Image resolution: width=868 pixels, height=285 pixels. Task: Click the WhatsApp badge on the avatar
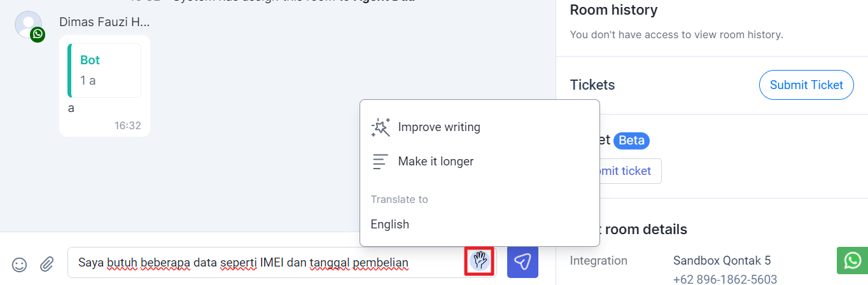(38, 35)
